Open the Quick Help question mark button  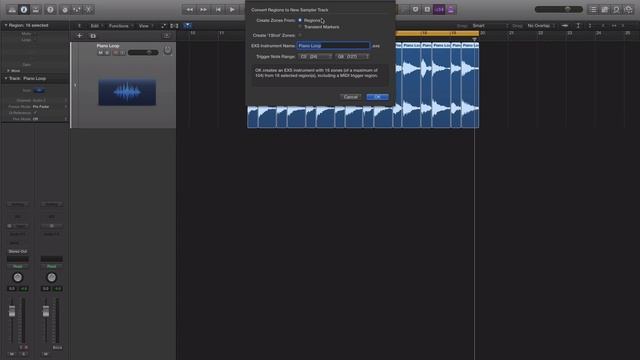point(50,9)
